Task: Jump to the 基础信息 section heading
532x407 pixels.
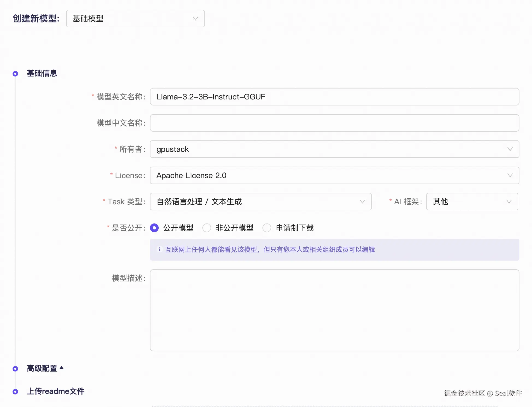Action: pos(42,73)
